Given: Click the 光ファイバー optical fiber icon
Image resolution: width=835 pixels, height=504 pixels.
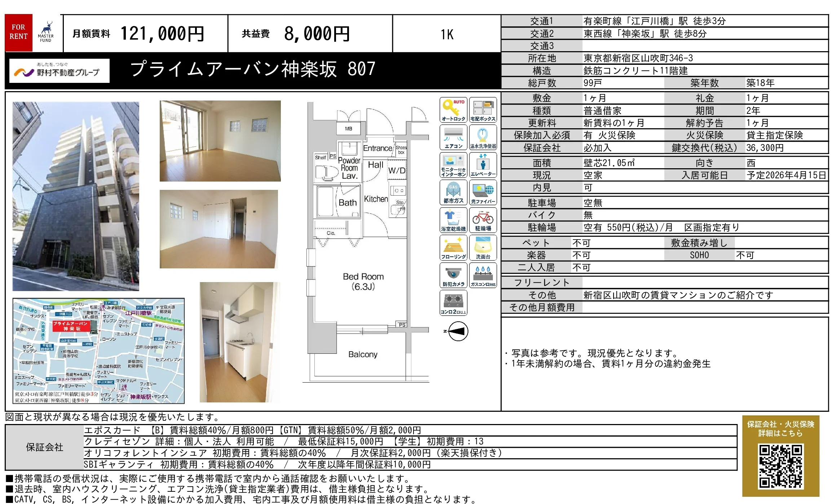Looking at the screenshot, I should [x=483, y=192].
